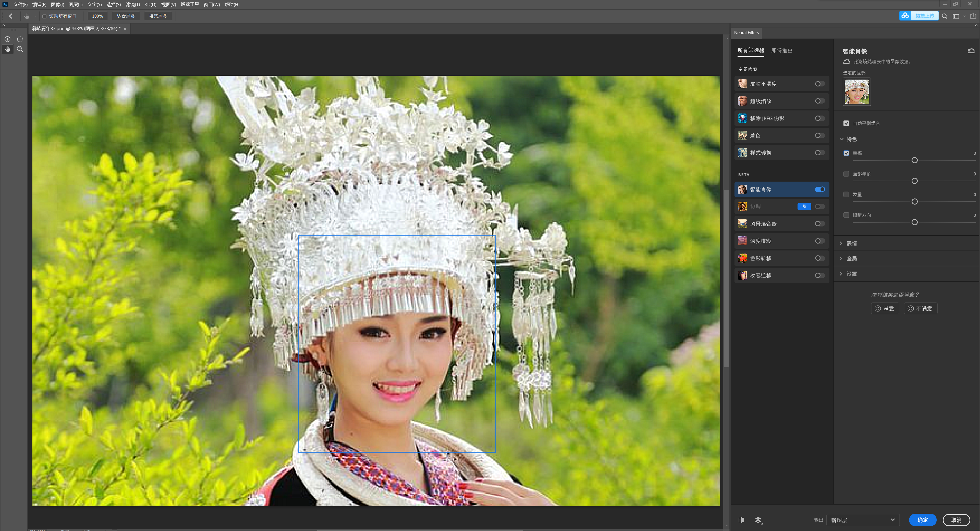Open the 滤镜(T) menu
This screenshot has width=980, height=531.
coord(133,5)
